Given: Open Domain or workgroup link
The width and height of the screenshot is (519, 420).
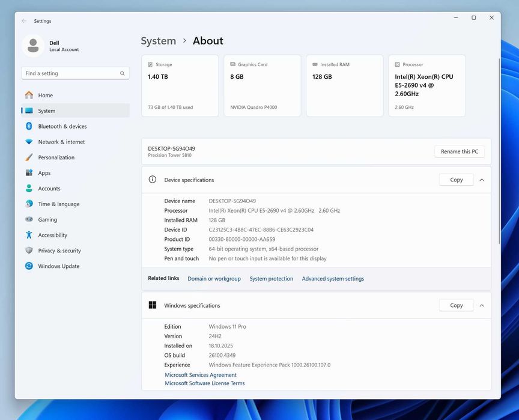Looking at the screenshot, I should [x=214, y=279].
